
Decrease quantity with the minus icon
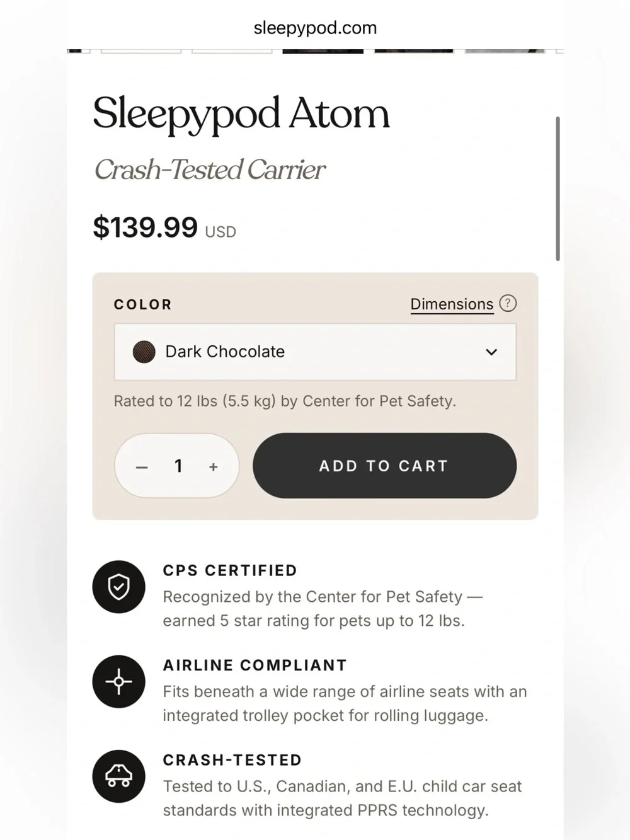(142, 467)
